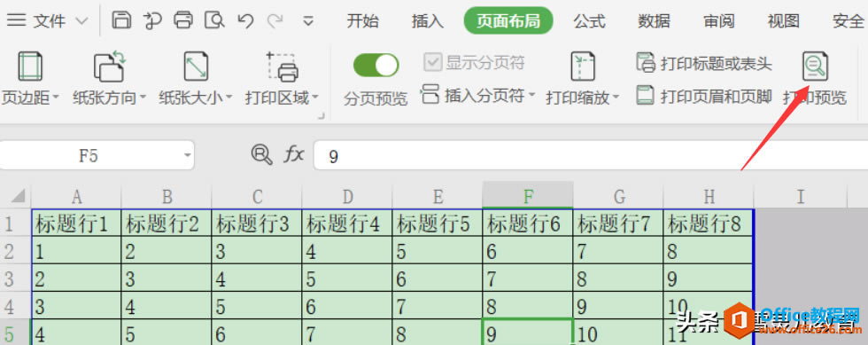Image resolution: width=868 pixels, height=345 pixels.
Task: Click the print preview magnifier quick icon
Action: click(x=214, y=20)
